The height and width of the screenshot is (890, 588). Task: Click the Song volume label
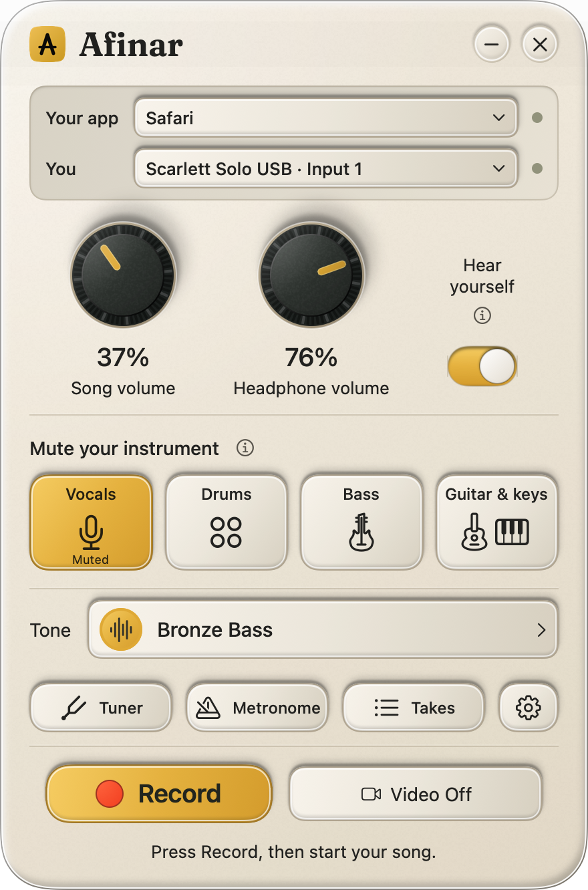tap(123, 388)
